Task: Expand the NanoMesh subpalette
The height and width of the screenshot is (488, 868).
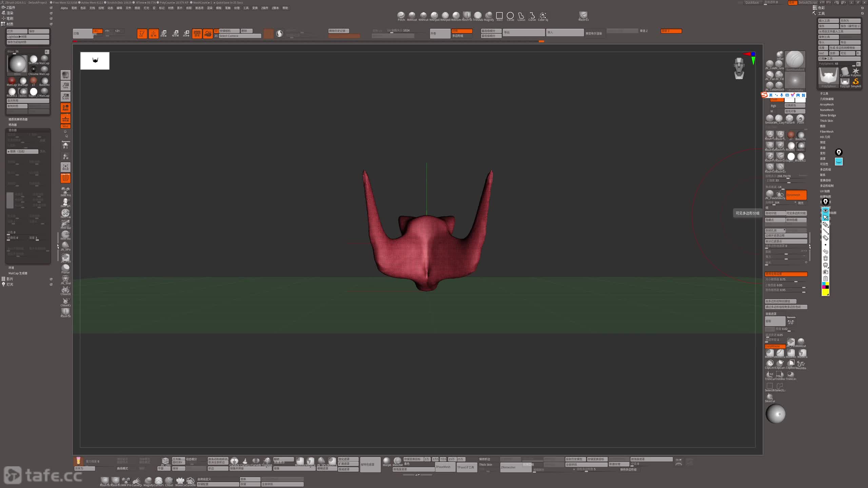Action: click(x=826, y=110)
